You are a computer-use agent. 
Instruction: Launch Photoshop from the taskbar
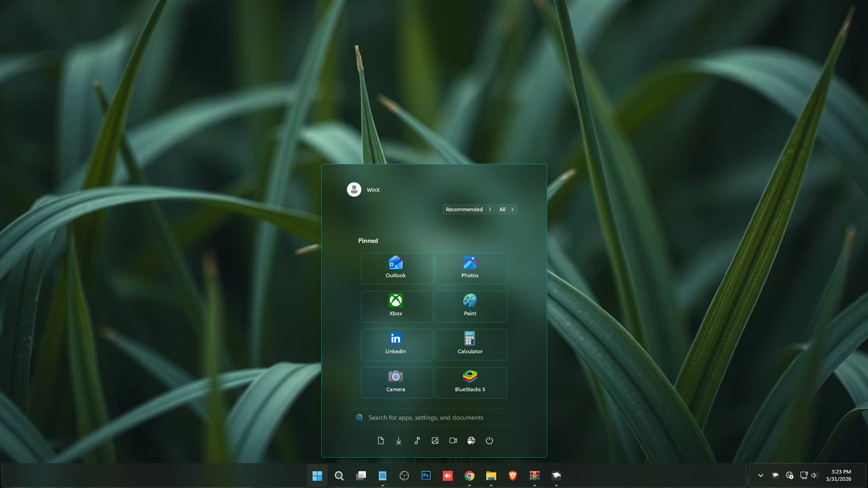[x=426, y=476]
